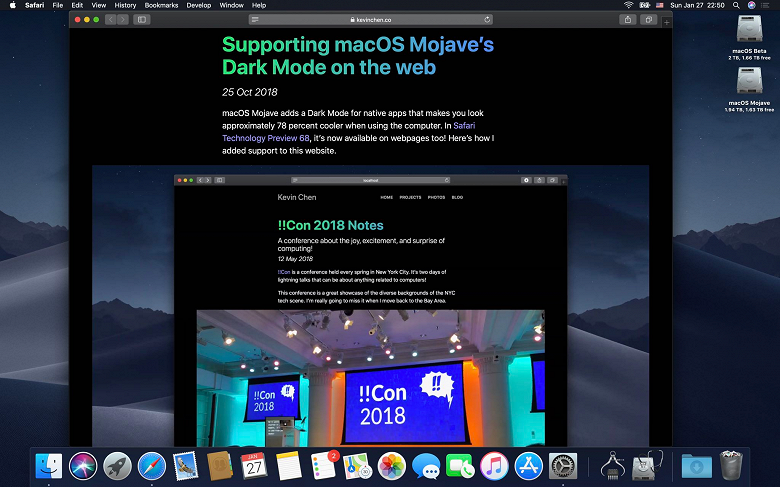Open the Trash in the Dock
Screen dimensions: 780x487
coord(731,465)
